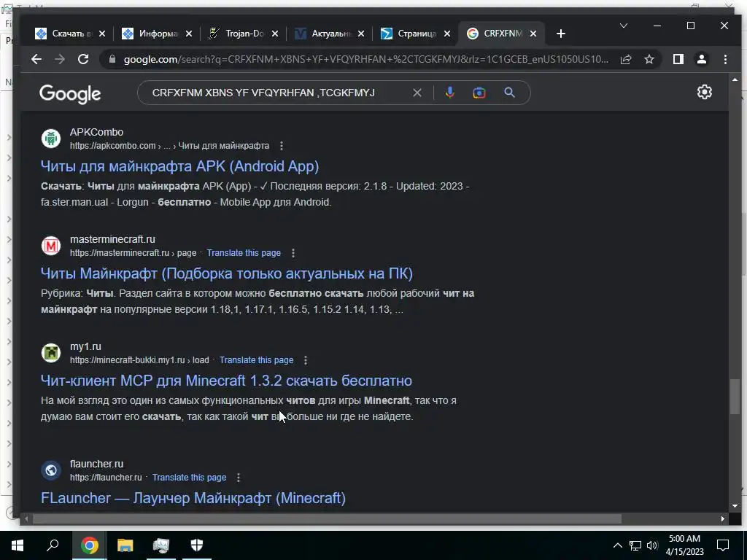Screen dimensions: 747x560
Task: Share this page icon in address bar
Action: click(626, 60)
